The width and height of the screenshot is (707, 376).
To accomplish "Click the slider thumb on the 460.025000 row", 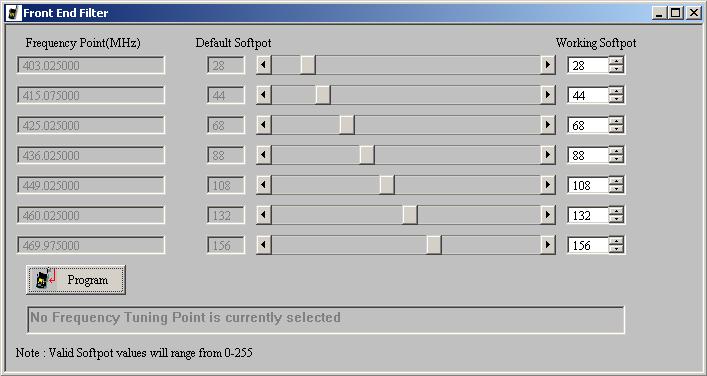I will [x=410, y=215].
